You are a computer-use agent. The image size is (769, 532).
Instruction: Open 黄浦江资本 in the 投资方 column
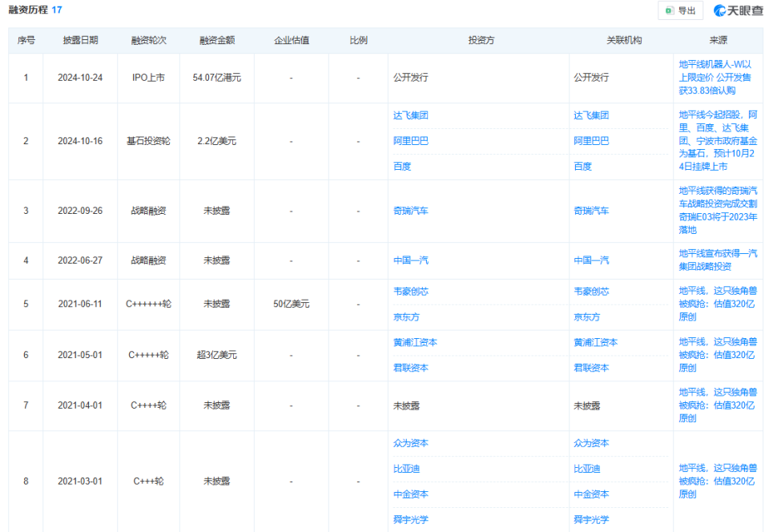[x=415, y=342]
